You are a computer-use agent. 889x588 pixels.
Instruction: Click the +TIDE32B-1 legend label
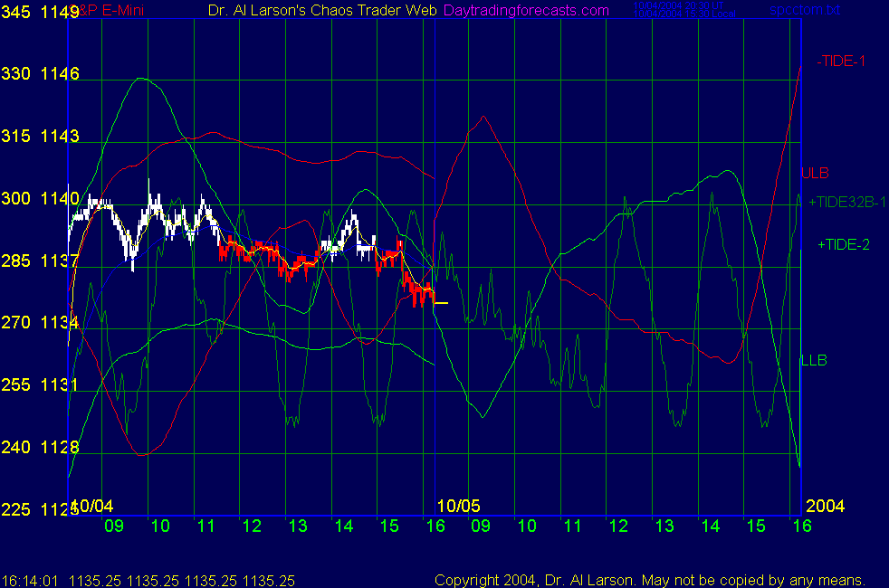click(x=846, y=202)
